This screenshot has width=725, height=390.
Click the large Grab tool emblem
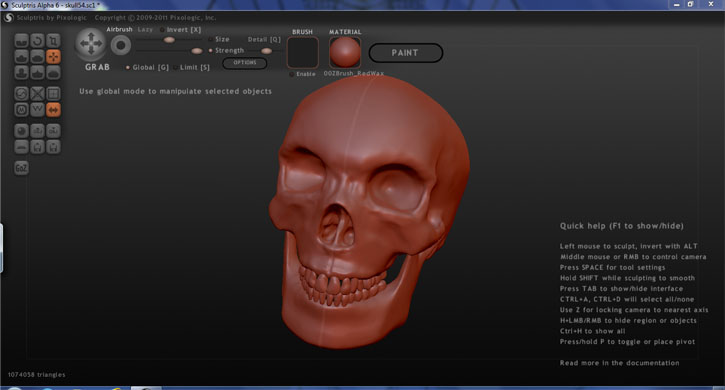point(91,44)
